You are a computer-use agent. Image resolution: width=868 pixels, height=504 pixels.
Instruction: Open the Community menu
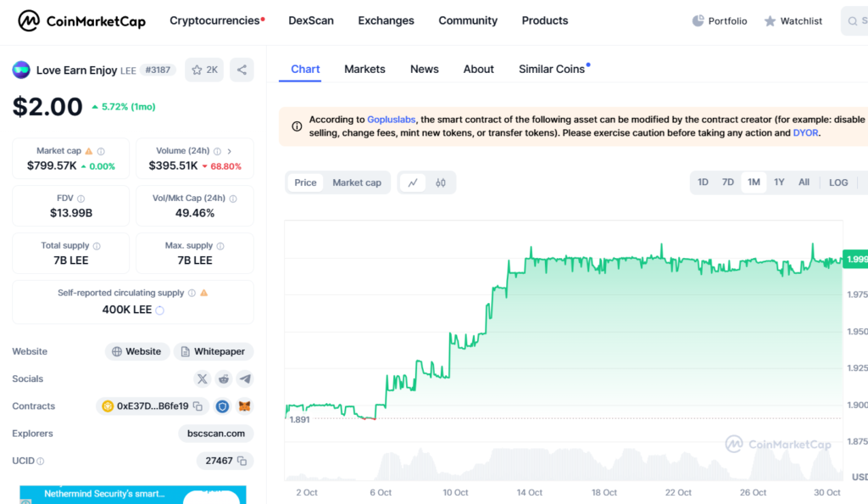[x=468, y=20]
